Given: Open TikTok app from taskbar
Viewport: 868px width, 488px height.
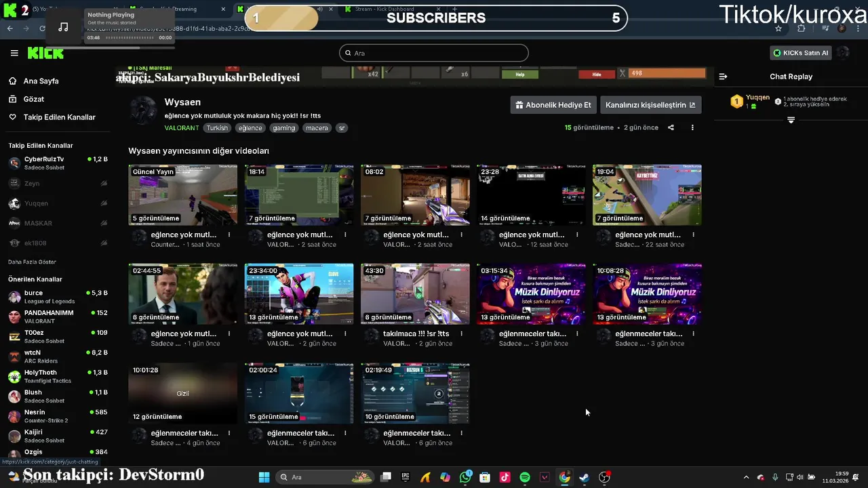Looking at the screenshot, I should [505, 477].
